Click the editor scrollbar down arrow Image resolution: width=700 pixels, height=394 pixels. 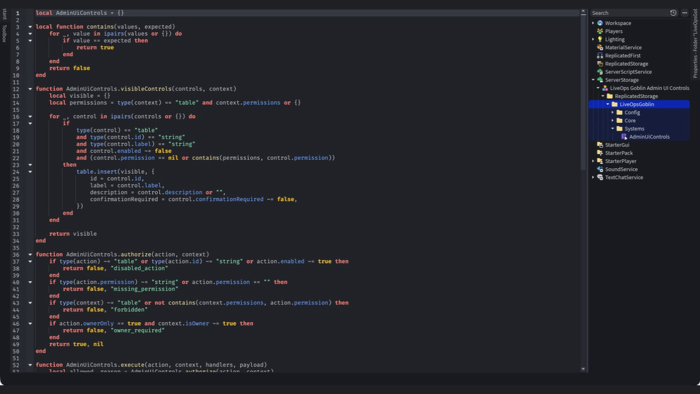pyautogui.click(x=583, y=369)
